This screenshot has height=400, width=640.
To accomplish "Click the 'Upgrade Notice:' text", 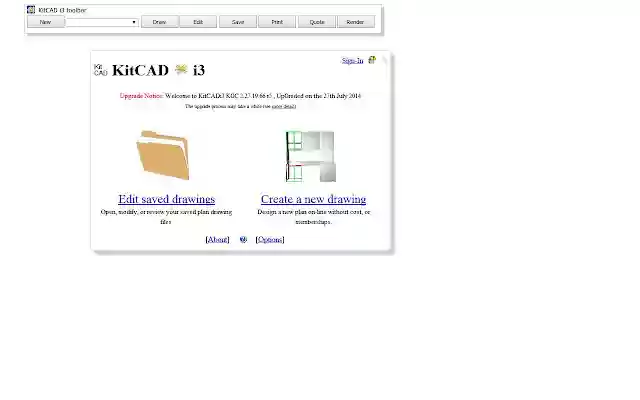I will point(141,96).
